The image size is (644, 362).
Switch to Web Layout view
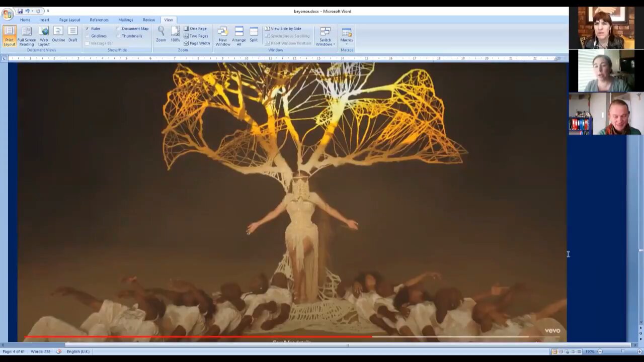click(44, 36)
